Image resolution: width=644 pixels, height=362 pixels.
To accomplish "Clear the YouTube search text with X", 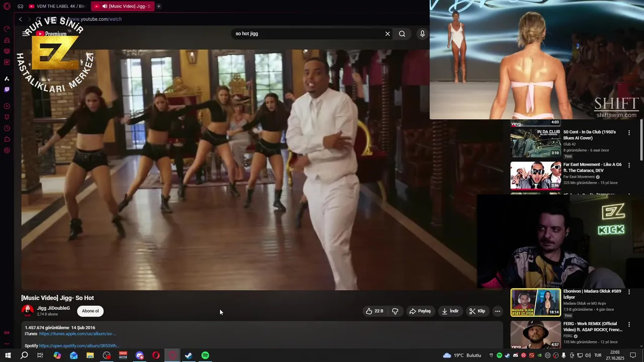I will point(387,34).
